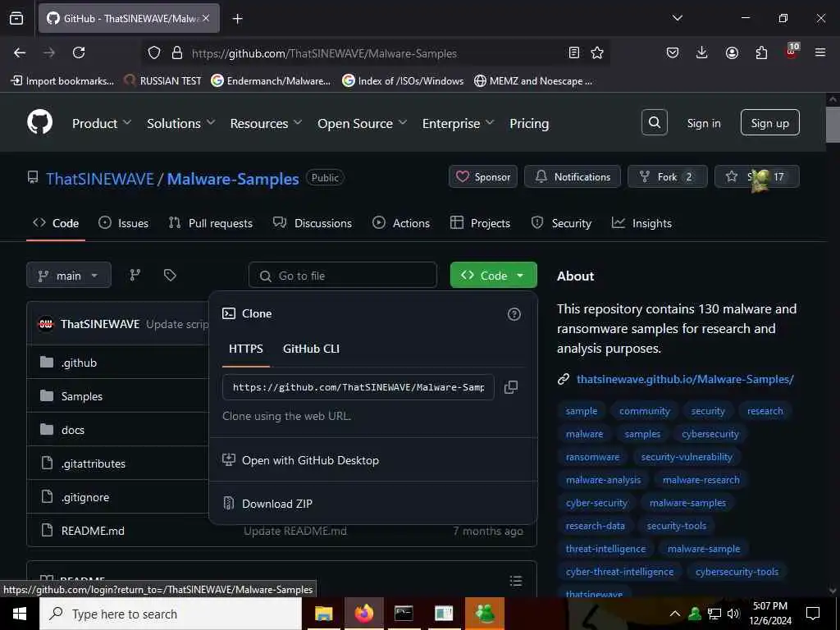Viewport: 840px width, 630px height.
Task: Close the GitHub browser tab
Action: tap(206, 18)
